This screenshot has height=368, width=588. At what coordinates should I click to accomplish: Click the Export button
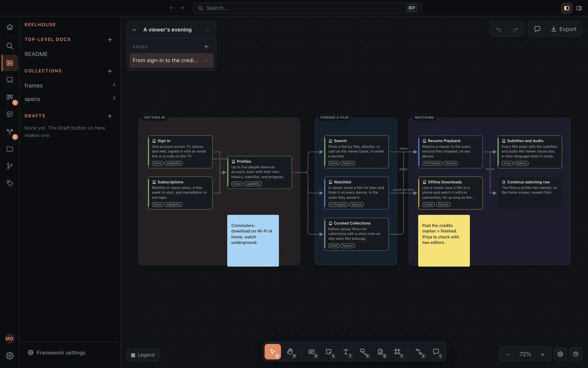click(x=563, y=29)
